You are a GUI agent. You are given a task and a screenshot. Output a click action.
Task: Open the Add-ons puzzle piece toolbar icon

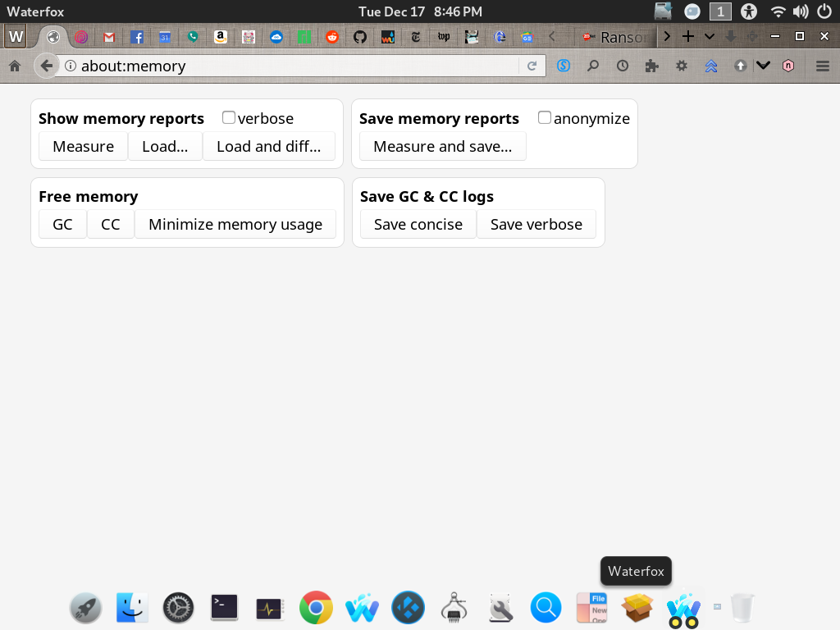[x=651, y=66]
